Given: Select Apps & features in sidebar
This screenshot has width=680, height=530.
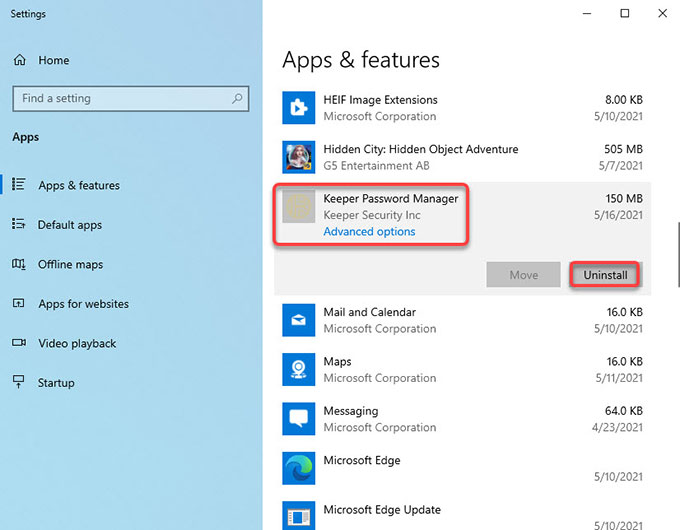Looking at the screenshot, I should (x=79, y=185).
